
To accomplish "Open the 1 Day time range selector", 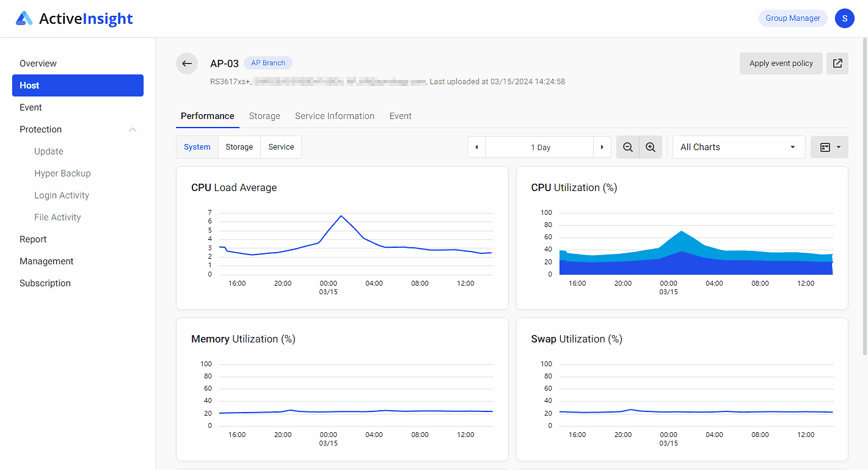I will coord(540,146).
